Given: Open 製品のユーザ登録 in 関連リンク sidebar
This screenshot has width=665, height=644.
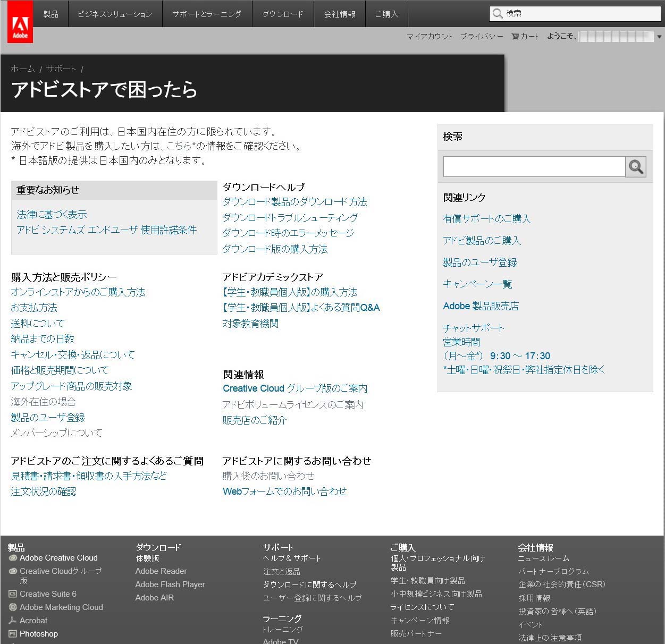Looking at the screenshot, I should [480, 262].
